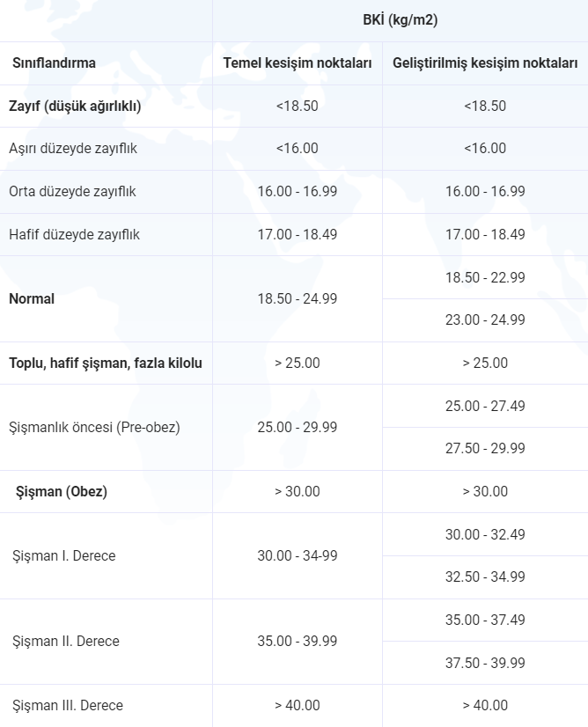Click the BKİ (kg/m2) header cell
Image resolution: width=588 pixels, height=727 pixels.
click(x=400, y=20)
